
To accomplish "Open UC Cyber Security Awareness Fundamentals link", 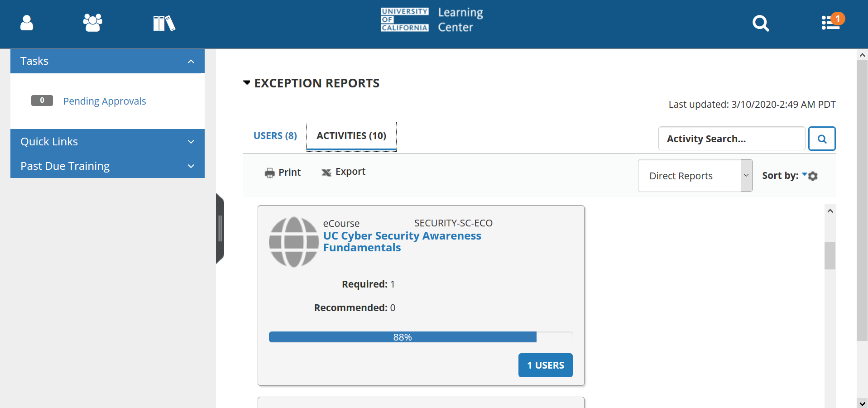I will pyautogui.click(x=402, y=242).
